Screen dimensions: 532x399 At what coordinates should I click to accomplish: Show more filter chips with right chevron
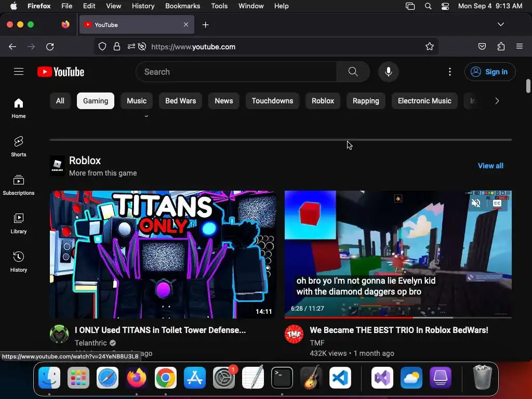point(497,101)
